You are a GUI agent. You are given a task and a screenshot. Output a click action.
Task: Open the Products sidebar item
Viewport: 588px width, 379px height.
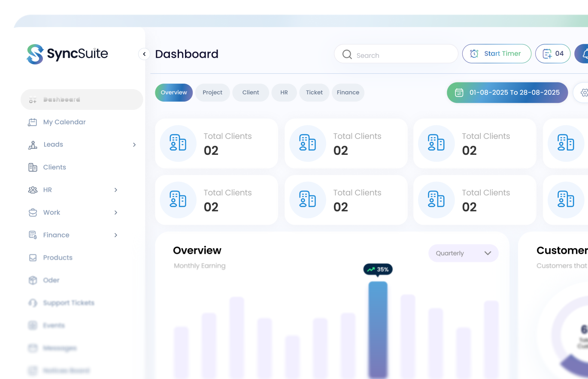coord(58,258)
